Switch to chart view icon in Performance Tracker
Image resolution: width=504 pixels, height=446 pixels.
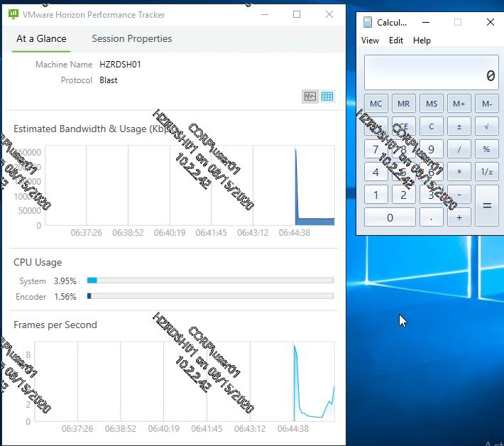(310, 97)
